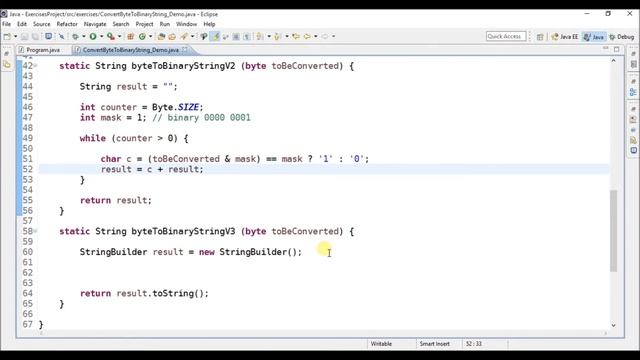Click the editor scroll-up arrow

(x=613, y=60)
